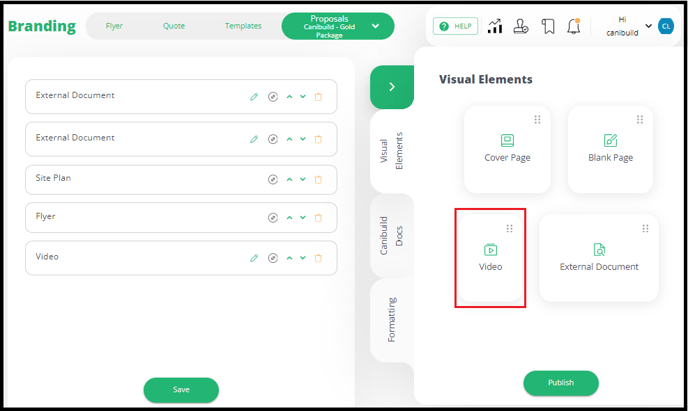The height and width of the screenshot is (411, 688).
Task: Move Video row up
Action: point(290,258)
